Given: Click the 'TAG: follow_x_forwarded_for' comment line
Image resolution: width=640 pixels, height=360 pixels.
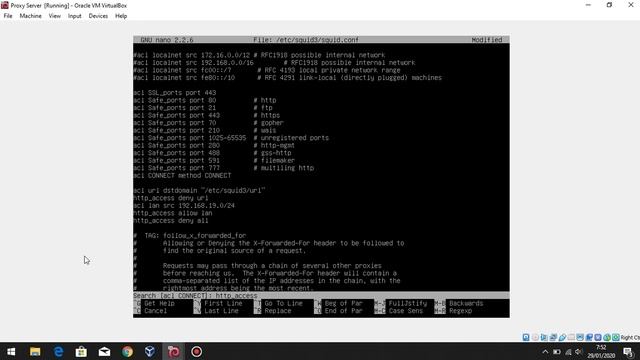Looking at the screenshot, I should [190, 236].
